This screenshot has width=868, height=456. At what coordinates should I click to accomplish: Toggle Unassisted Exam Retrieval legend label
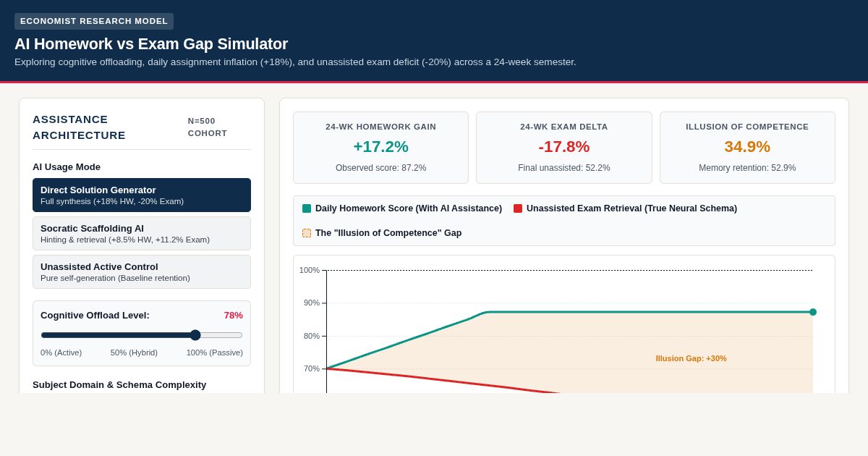[x=631, y=208]
